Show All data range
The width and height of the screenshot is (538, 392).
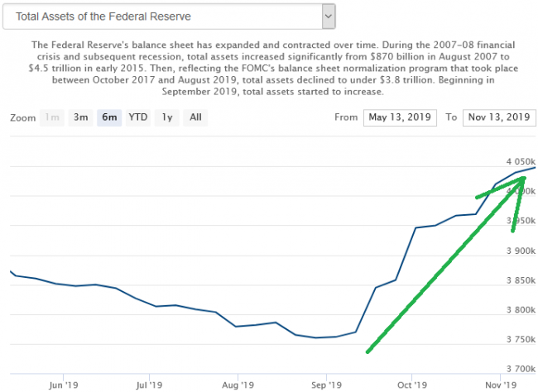(195, 117)
